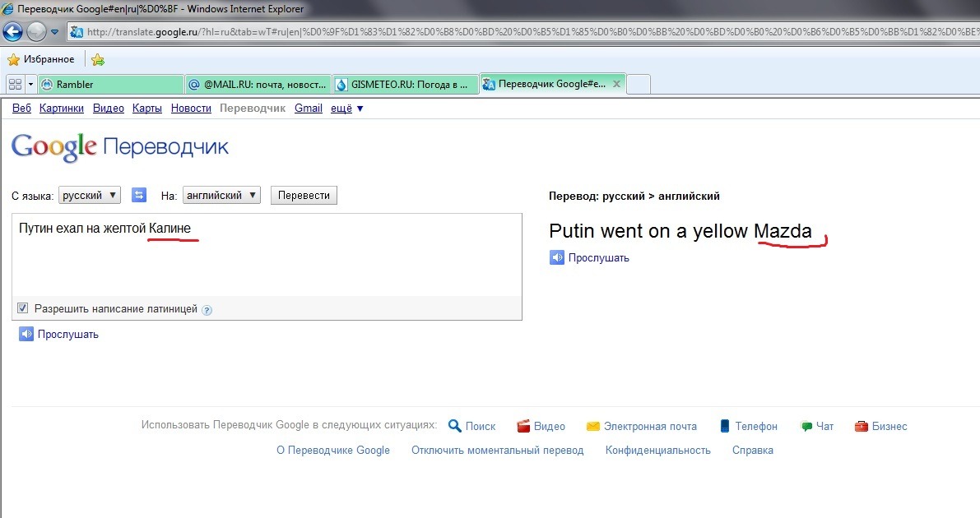Click the help question mark icon
Image resolution: width=980 pixels, height=518 pixels.
click(x=207, y=310)
